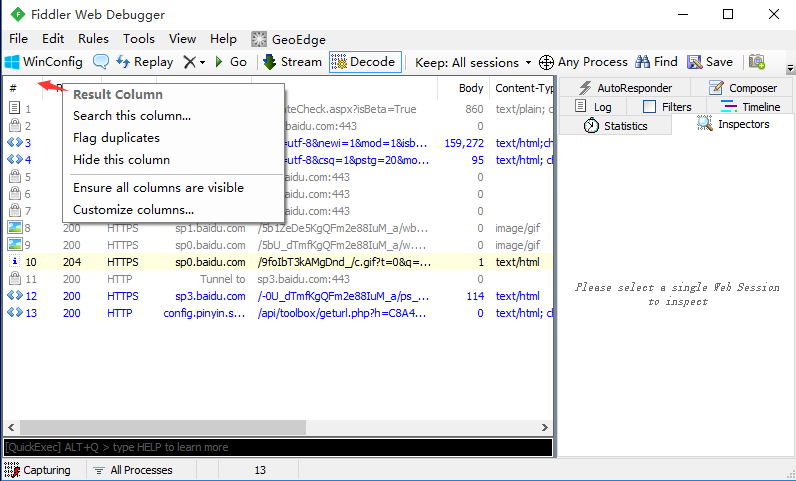This screenshot has height=481, width=796.
Task: Click the comment speech bubble icon
Action: [x=101, y=62]
